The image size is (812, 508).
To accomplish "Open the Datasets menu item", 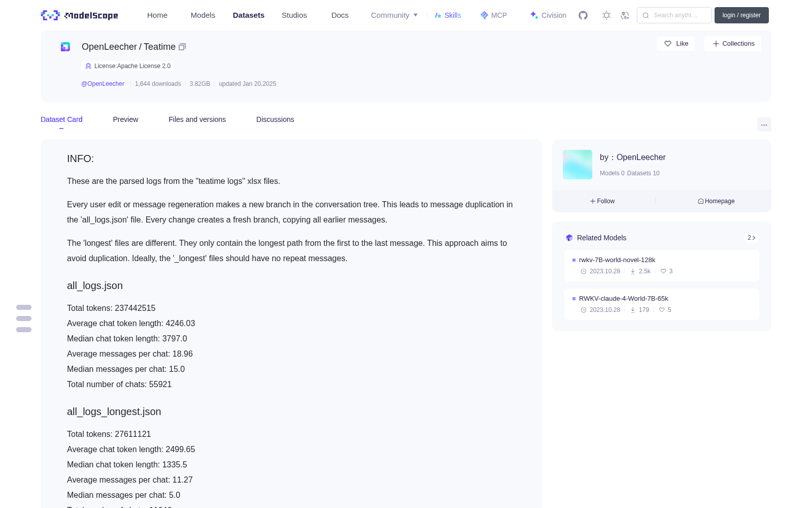I will pyautogui.click(x=249, y=15).
